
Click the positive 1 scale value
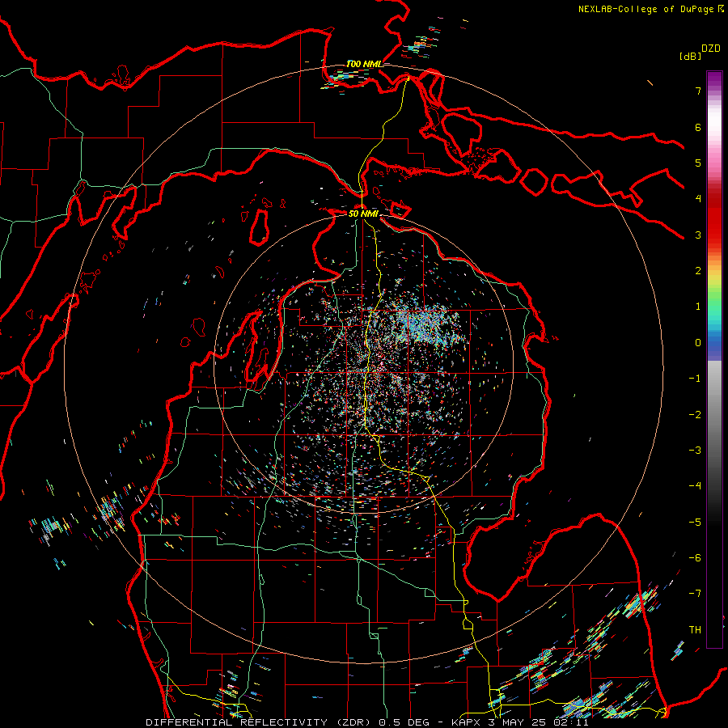tap(698, 307)
